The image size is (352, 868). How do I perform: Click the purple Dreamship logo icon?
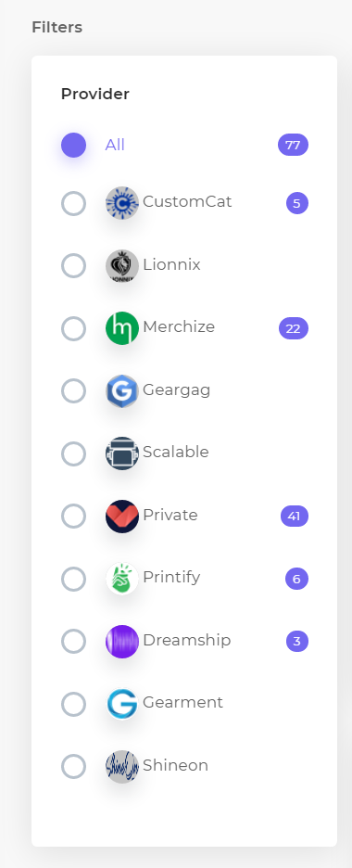(x=122, y=642)
